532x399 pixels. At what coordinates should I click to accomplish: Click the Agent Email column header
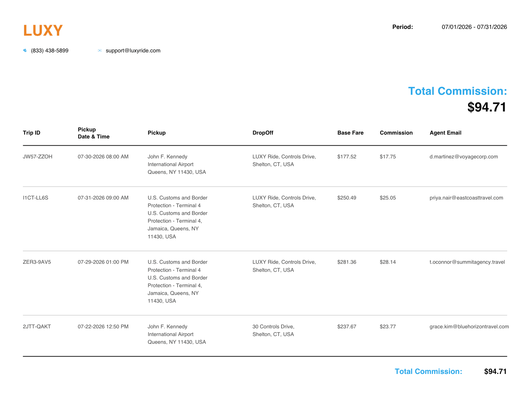coord(445,133)
